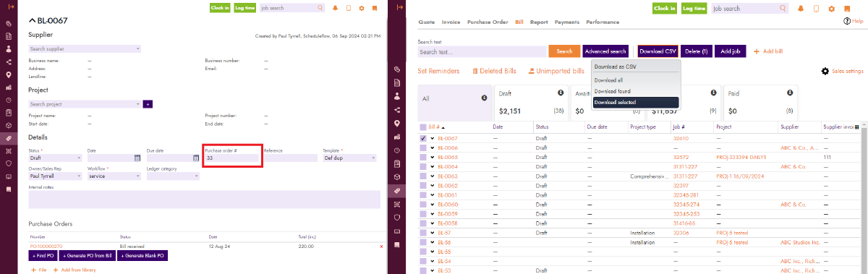Check the BL-0065 row checkbox

[x=423, y=157]
